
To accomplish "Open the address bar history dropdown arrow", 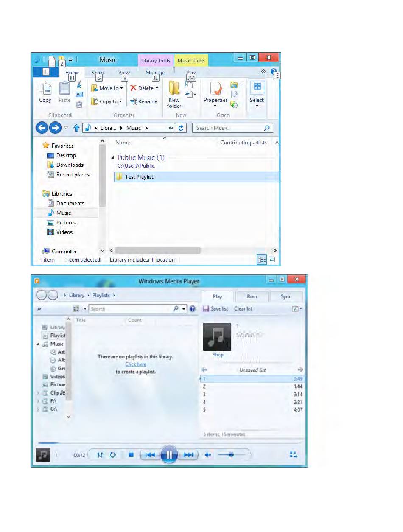I will click(x=171, y=128).
